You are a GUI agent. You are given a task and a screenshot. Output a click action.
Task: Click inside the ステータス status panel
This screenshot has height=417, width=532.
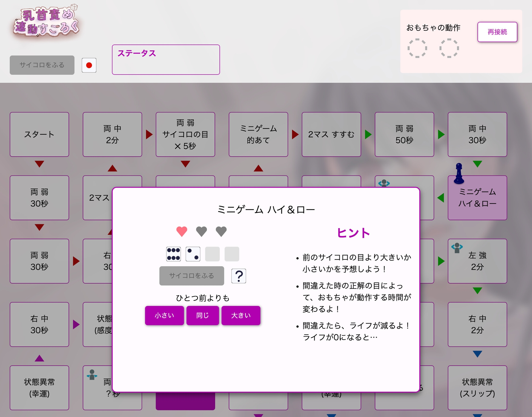166,60
